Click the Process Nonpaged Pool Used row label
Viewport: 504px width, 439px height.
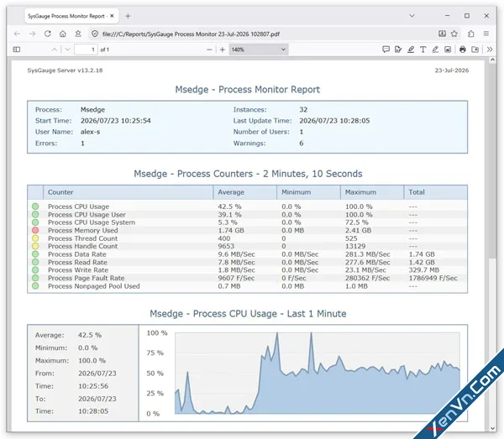click(94, 286)
